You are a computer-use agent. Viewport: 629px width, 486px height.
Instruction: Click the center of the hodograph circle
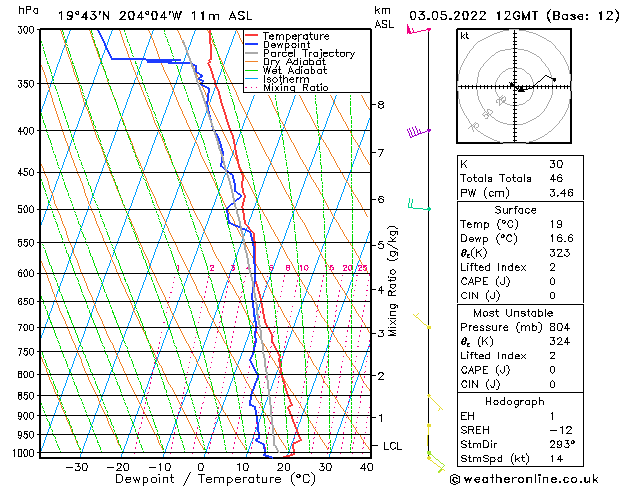(x=513, y=87)
